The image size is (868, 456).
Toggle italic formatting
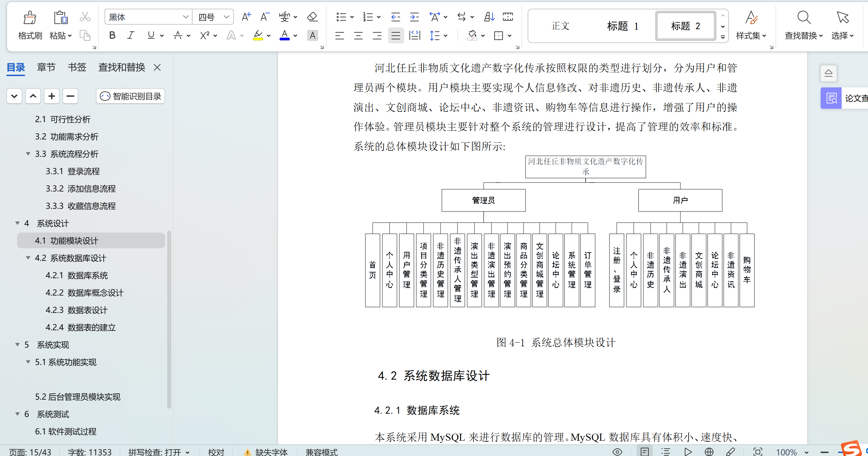tap(131, 35)
